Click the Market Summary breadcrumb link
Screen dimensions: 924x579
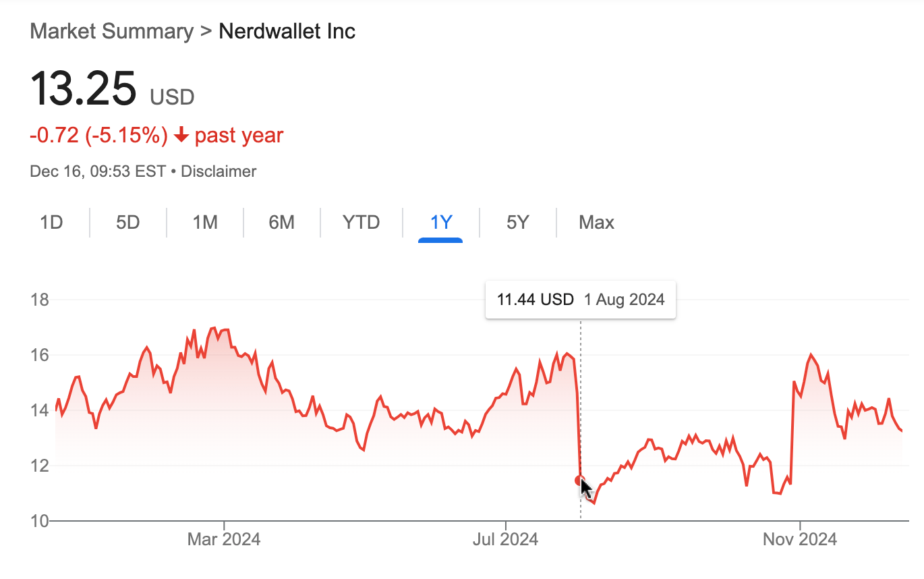click(x=111, y=32)
